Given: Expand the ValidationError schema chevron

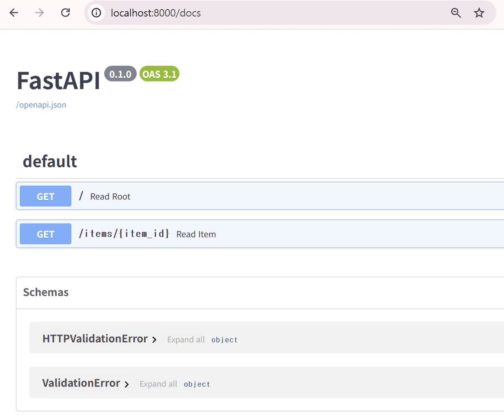Looking at the screenshot, I should tap(126, 384).
